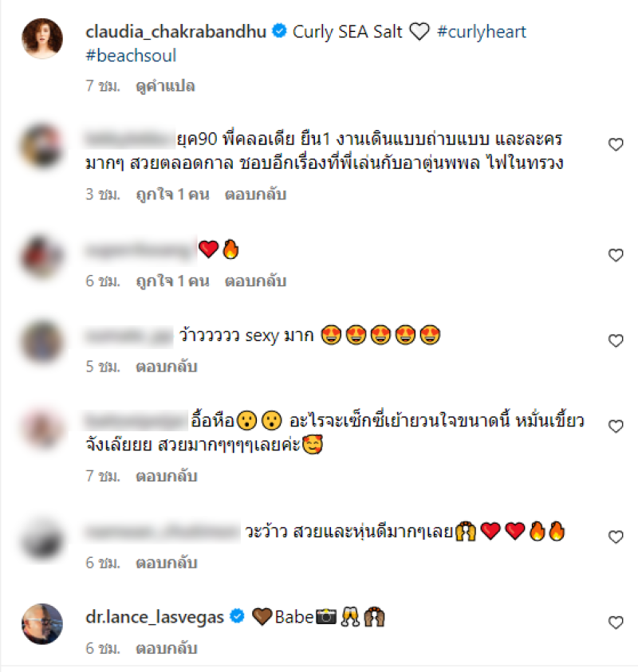Image resolution: width=638 pixels, height=672 pixels.
Task: Reply to the อื้อหือ comment
Action: point(167,477)
